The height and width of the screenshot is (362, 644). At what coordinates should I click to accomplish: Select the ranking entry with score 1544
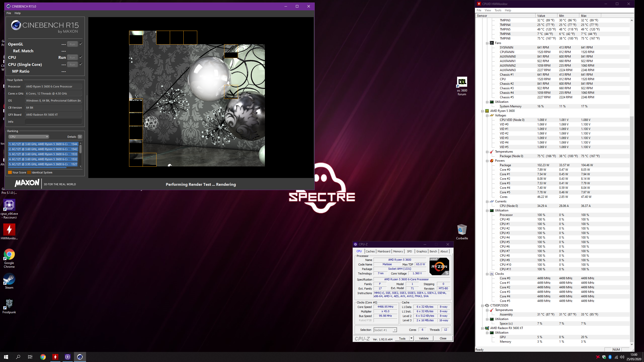43,144
